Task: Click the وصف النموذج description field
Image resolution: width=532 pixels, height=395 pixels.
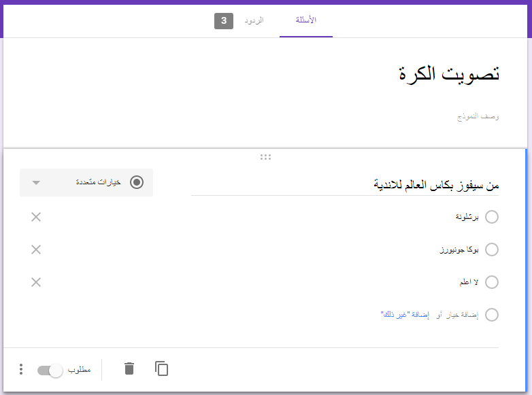Action: pos(478,117)
